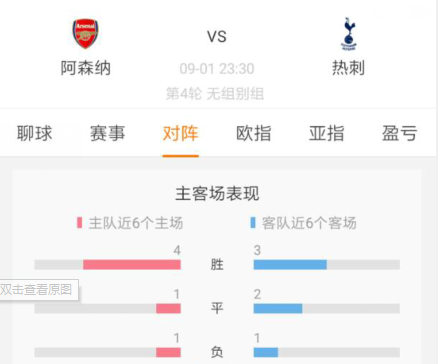Tap the Tottenham Hotspur crest
The height and width of the screenshot is (364, 438).
[349, 34]
